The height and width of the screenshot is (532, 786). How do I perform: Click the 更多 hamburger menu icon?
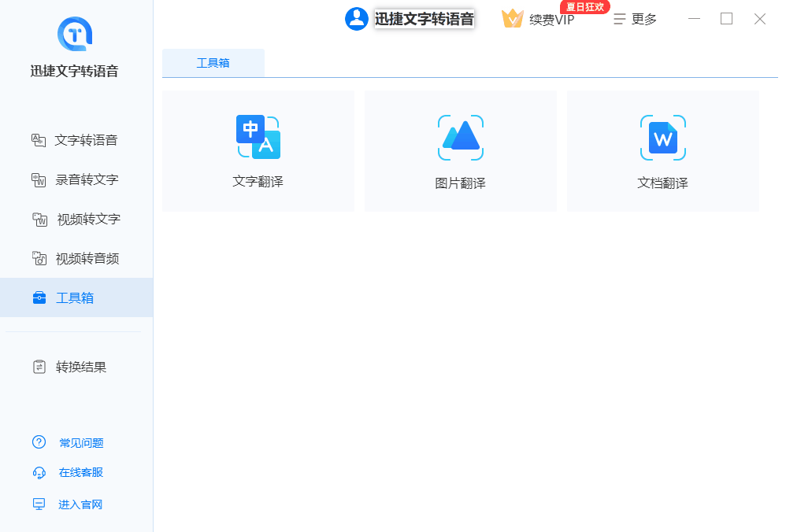(620, 19)
